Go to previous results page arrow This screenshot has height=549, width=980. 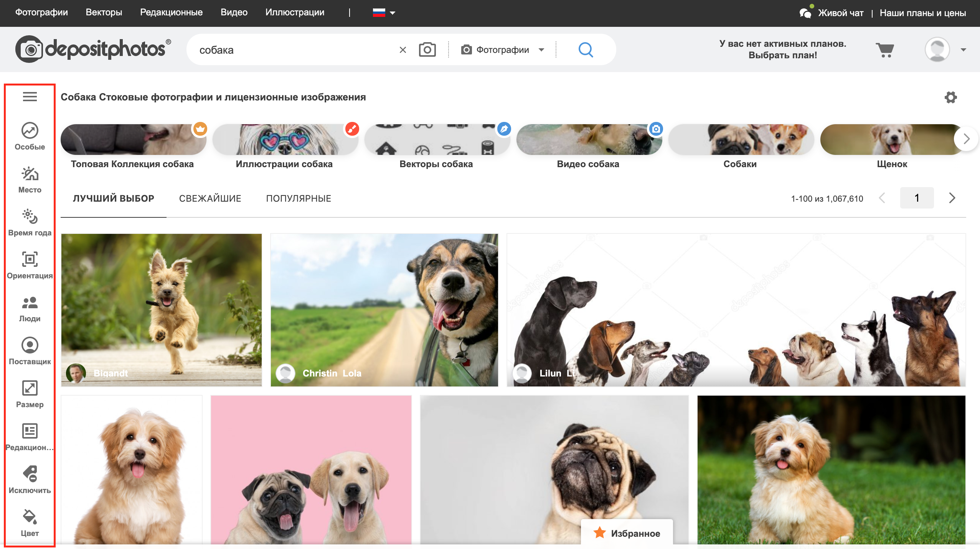(882, 198)
